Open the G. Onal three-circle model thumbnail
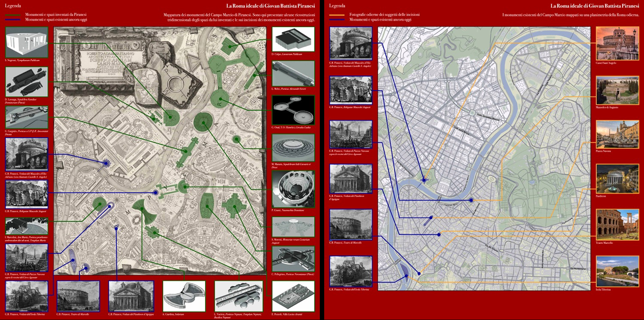Image resolution: width=644 pixels, height=320 pixels. click(x=293, y=110)
